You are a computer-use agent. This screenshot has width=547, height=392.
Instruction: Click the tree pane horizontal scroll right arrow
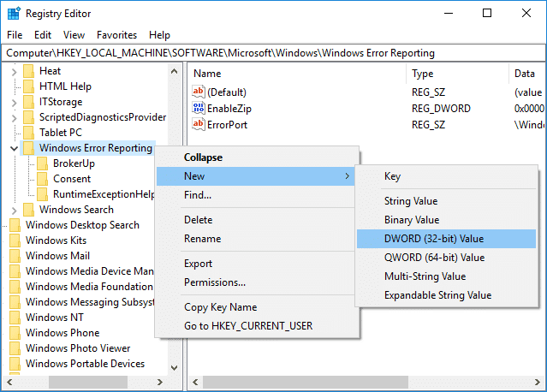160,383
